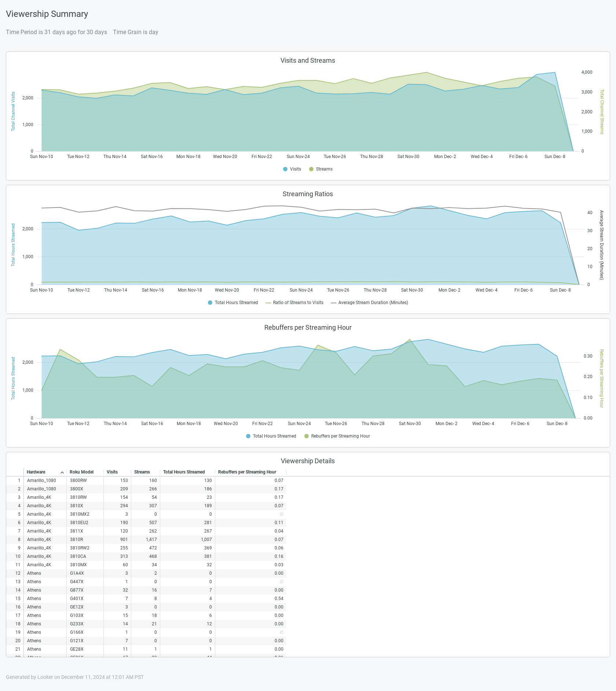Click rebuffer value 0.54
616x691 pixels.
click(279, 599)
